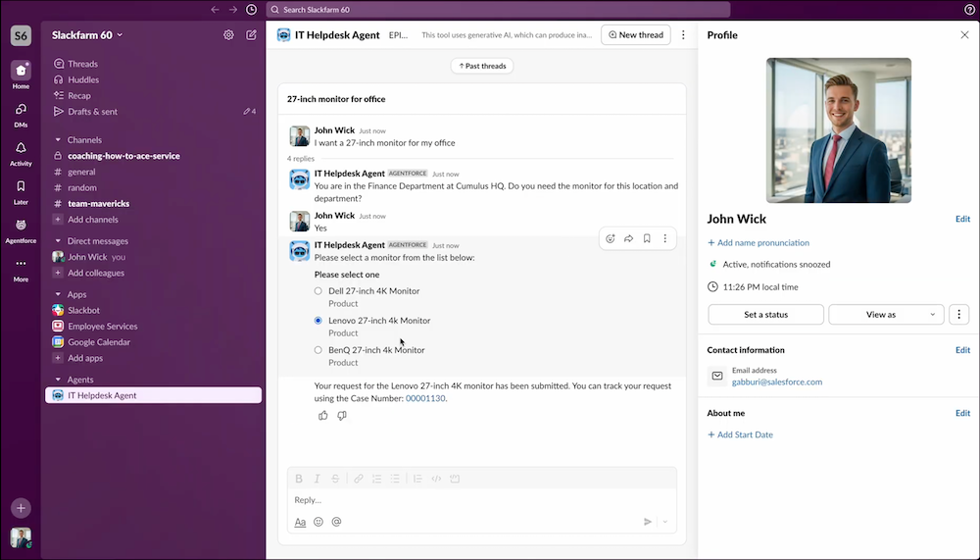Select BenQ 27-inch 4k Monitor option
The width and height of the screenshot is (980, 560).
(318, 350)
